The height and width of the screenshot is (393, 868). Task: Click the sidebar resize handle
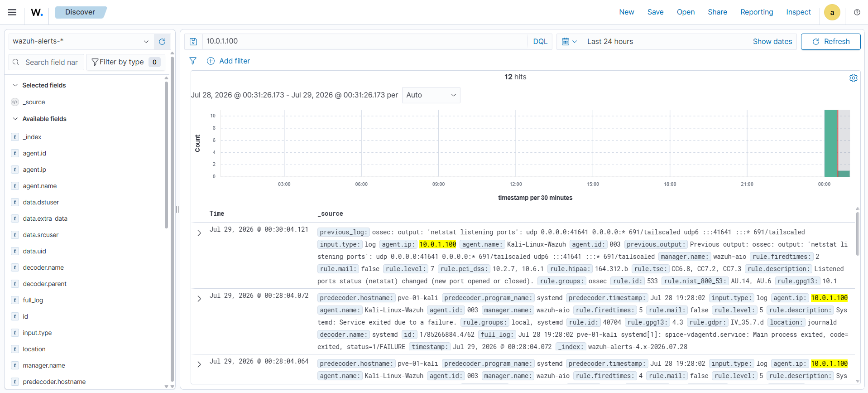click(177, 209)
